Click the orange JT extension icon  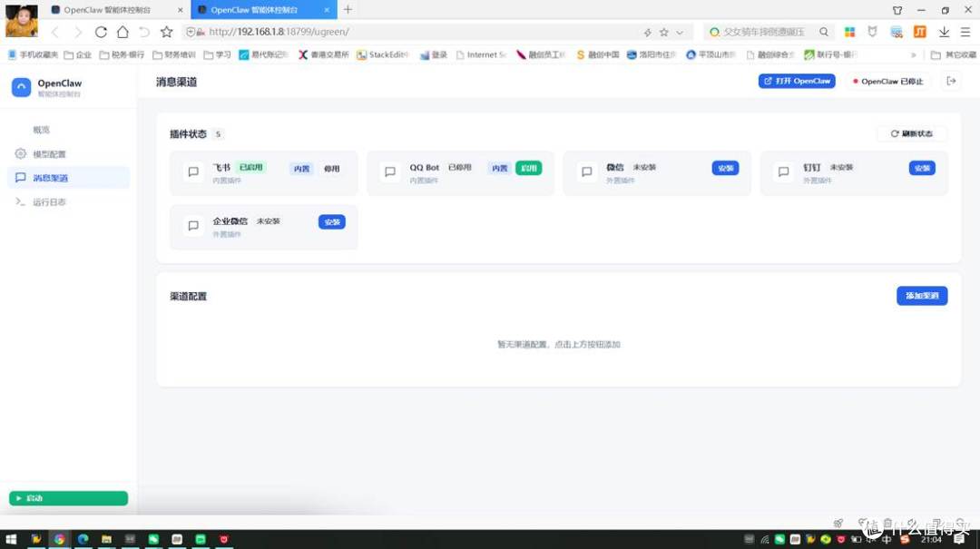click(920, 32)
